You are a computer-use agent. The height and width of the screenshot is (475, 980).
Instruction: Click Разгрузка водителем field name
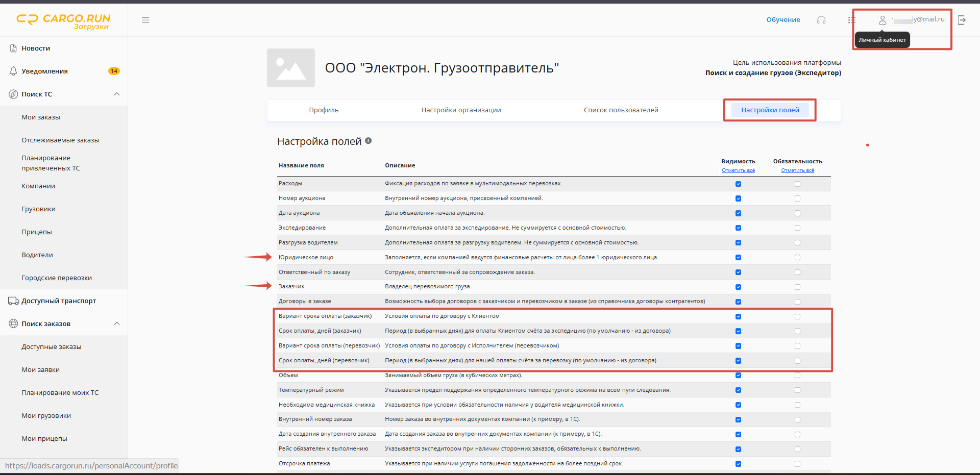point(308,242)
